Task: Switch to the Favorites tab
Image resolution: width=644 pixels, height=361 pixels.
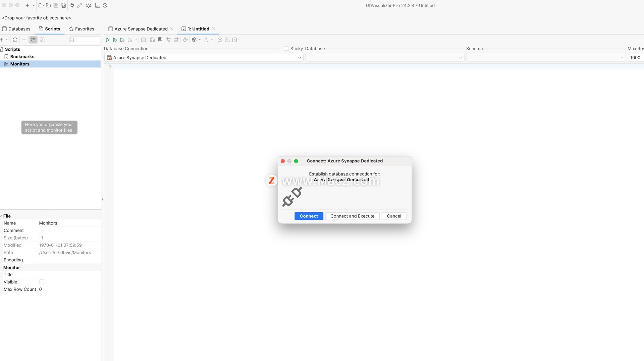Action: pyautogui.click(x=82, y=29)
